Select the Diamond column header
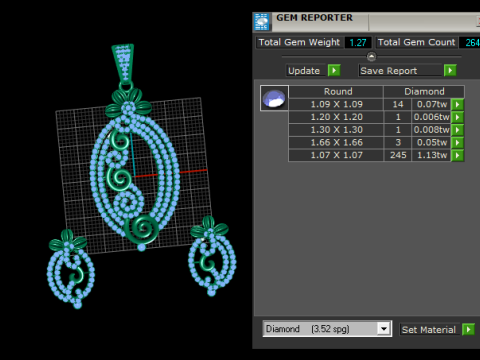 (x=424, y=92)
